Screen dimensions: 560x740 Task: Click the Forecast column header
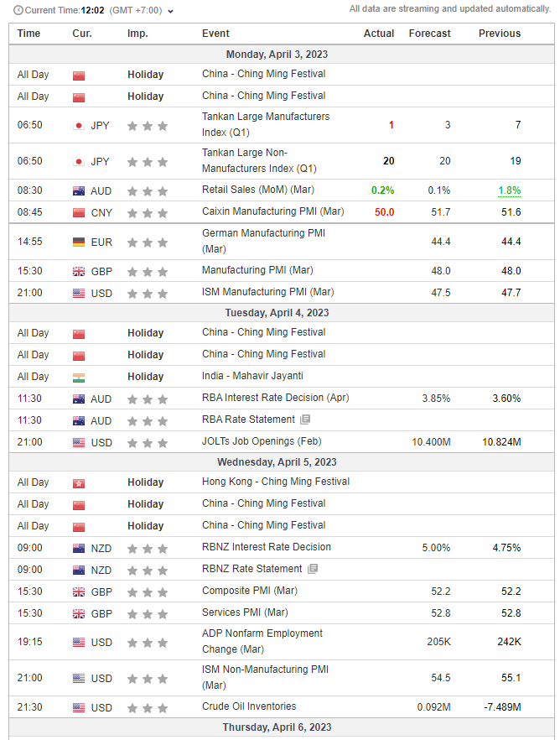pos(429,34)
